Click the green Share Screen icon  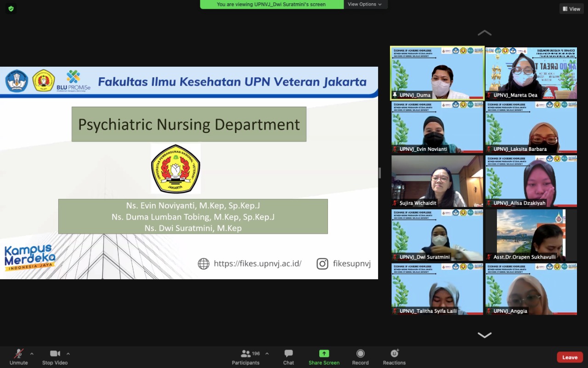pos(324,354)
